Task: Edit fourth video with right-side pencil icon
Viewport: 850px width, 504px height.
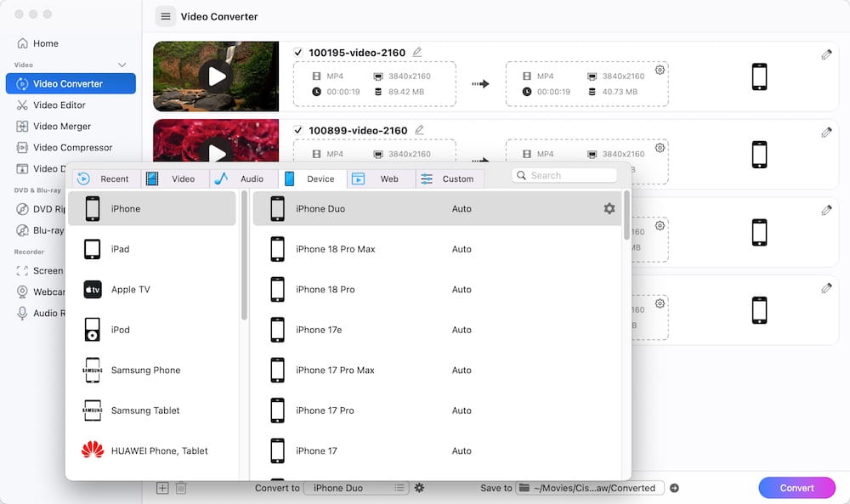Action: (826, 288)
